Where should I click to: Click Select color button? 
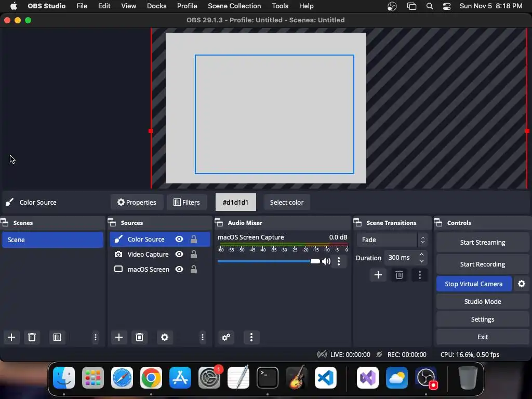(287, 202)
